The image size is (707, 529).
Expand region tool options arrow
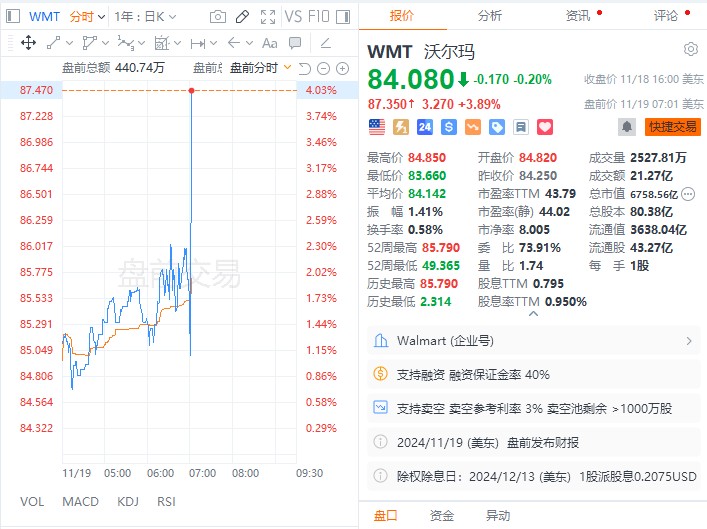[x=178, y=43]
